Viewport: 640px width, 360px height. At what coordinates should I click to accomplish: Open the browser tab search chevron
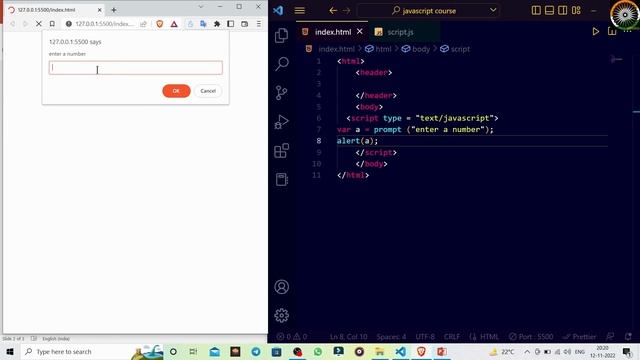pos(200,7)
